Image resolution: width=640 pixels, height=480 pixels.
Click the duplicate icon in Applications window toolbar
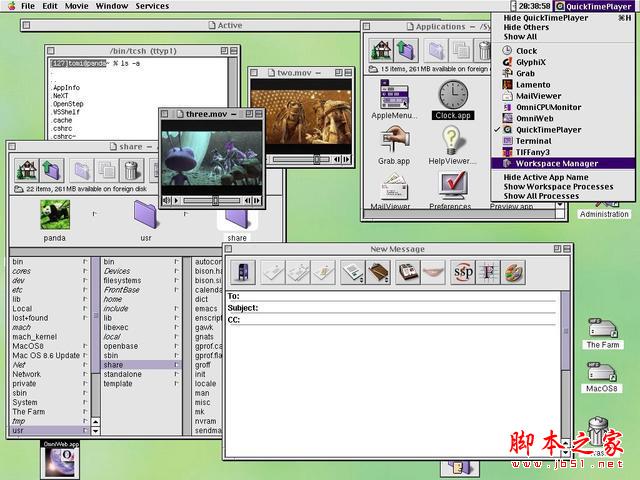coord(461,50)
